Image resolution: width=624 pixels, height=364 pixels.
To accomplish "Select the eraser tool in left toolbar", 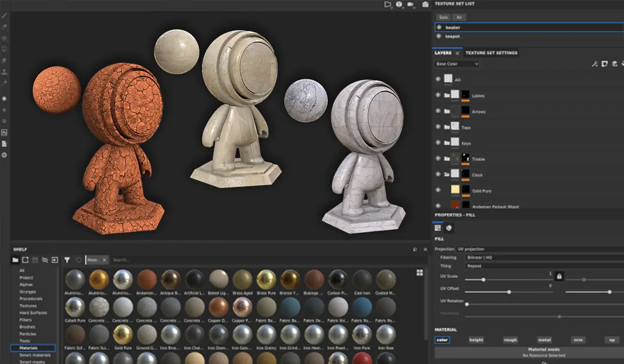I will click(x=5, y=27).
